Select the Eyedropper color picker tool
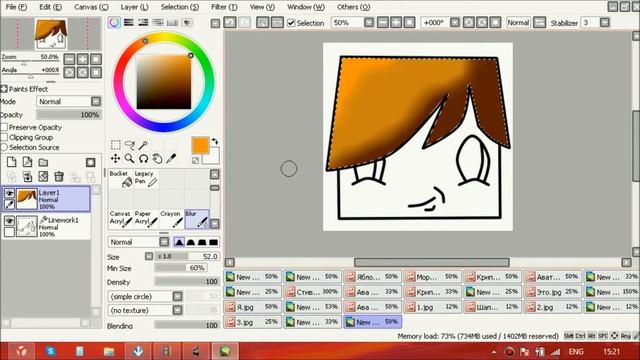 click(171, 158)
